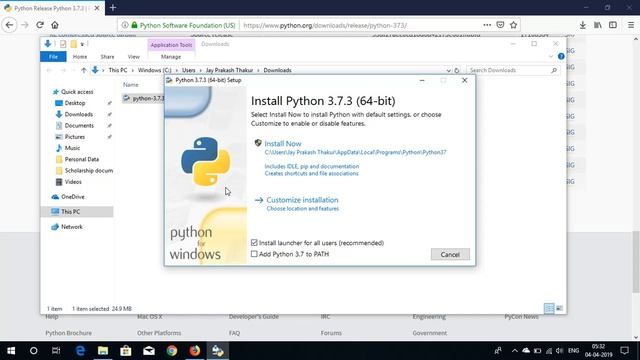Click the Explorer back arrow
This screenshot has height=360, width=640.
49,70
